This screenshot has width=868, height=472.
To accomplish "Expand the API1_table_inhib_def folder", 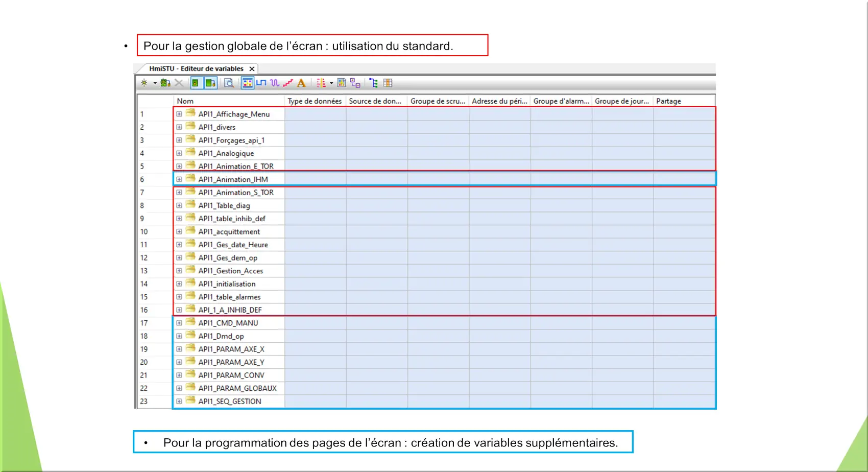I will (179, 219).
